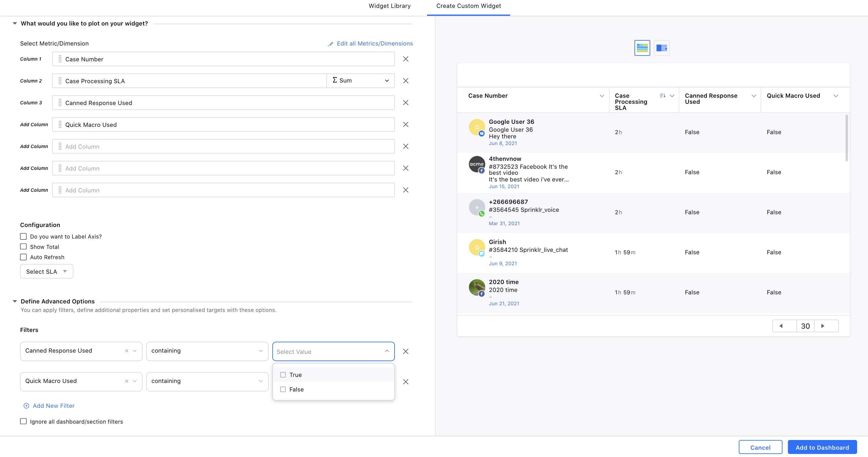Open Case Processing SLA column header menu
Image resolution: width=868 pixels, height=457 pixels.
click(x=672, y=96)
